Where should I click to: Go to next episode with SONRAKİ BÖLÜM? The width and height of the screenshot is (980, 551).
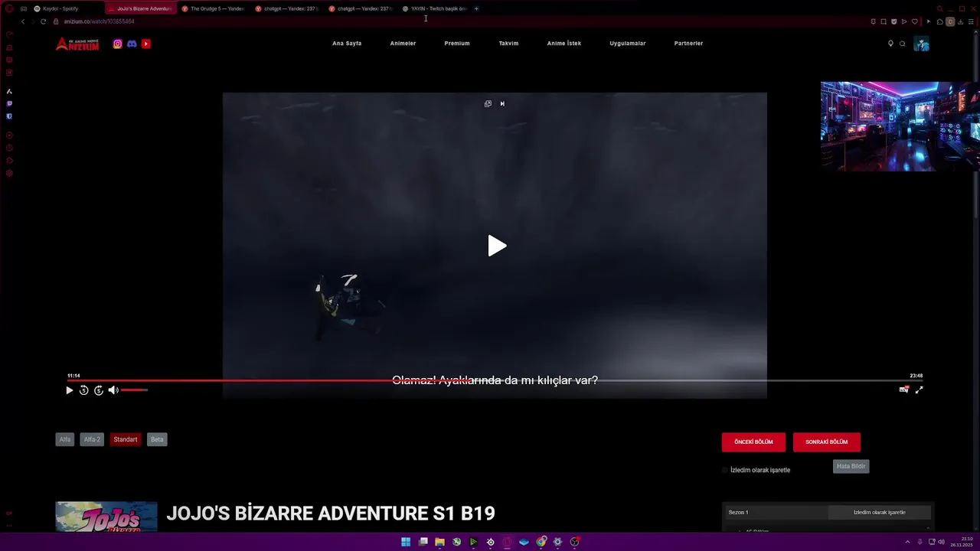point(827,442)
